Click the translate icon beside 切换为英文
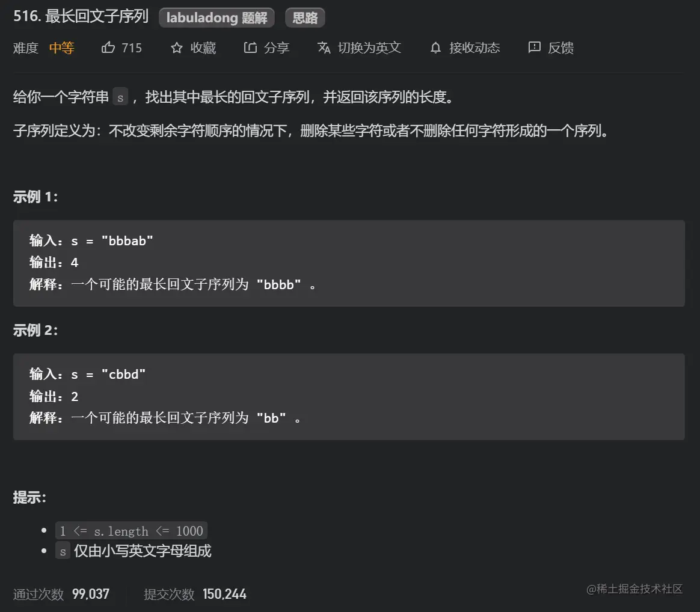Viewport: 700px width, 612px height. [x=324, y=47]
